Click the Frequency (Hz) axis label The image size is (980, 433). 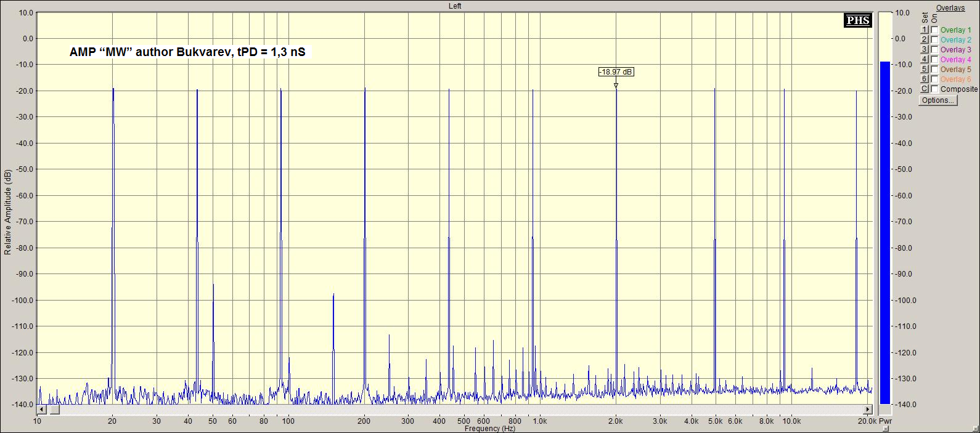pyautogui.click(x=490, y=428)
